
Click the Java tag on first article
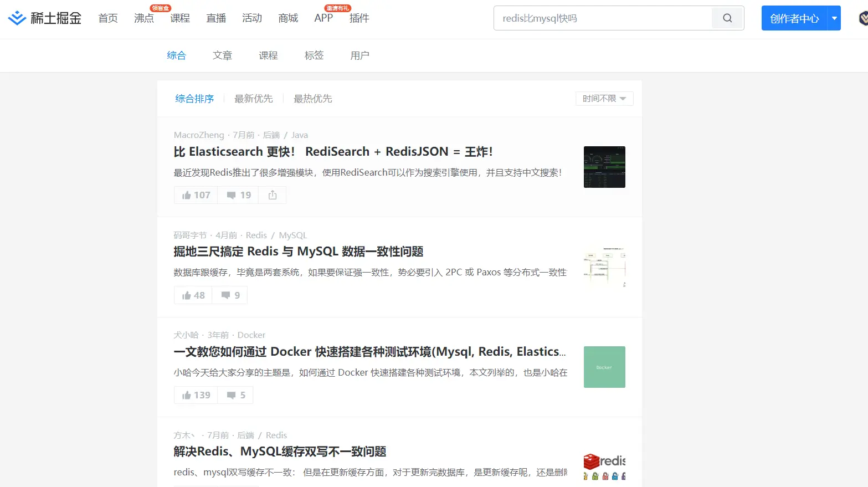point(300,135)
